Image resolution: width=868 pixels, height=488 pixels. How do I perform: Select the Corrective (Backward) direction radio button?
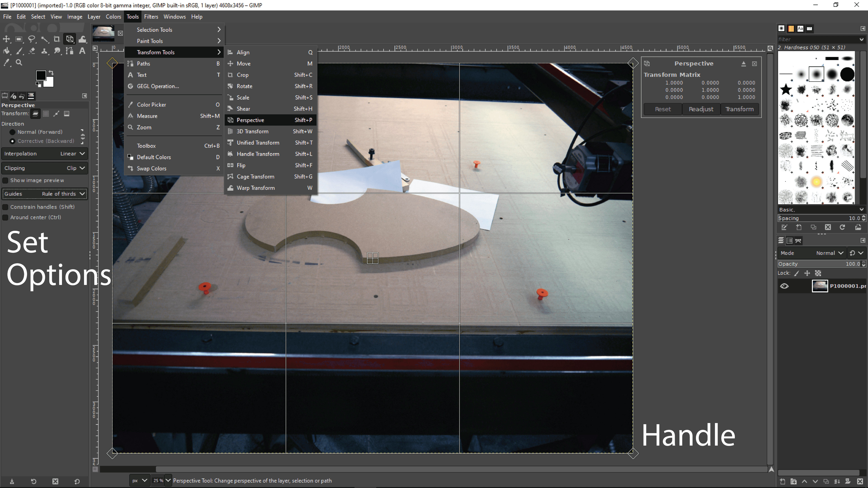tap(12, 141)
